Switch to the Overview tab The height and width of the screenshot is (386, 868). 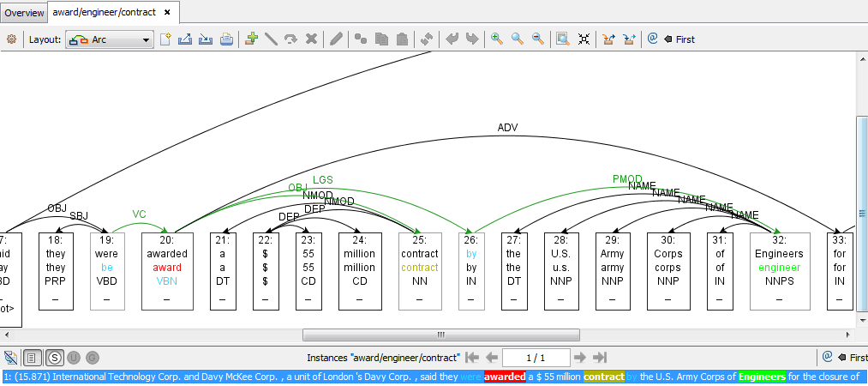(x=24, y=12)
